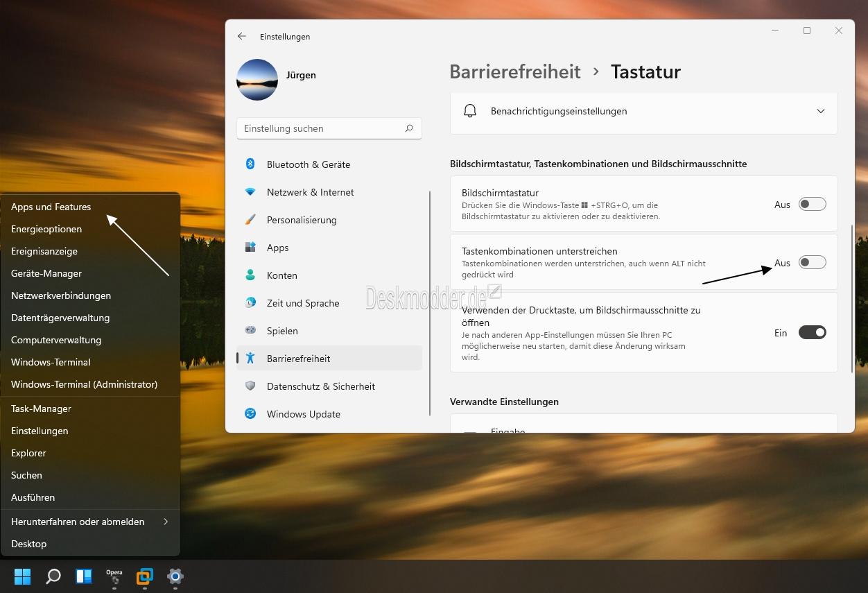Image resolution: width=868 pixels, height=593 pixels.
Task: Click the Konten person icon
Action: coord(250,275)
